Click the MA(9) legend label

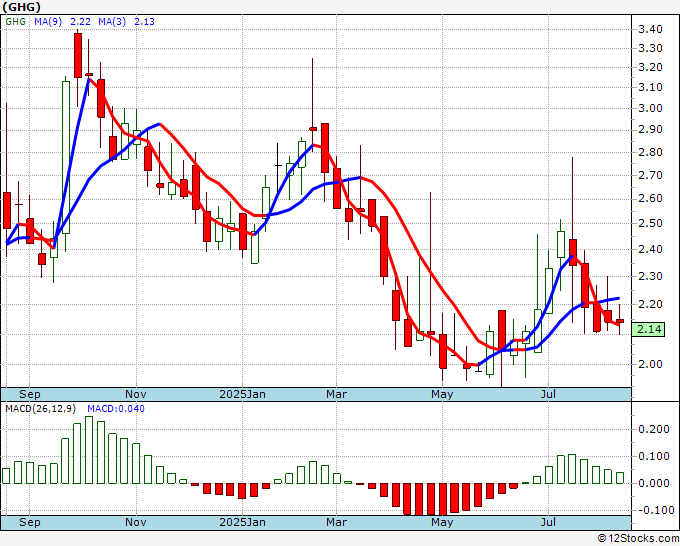48,22
